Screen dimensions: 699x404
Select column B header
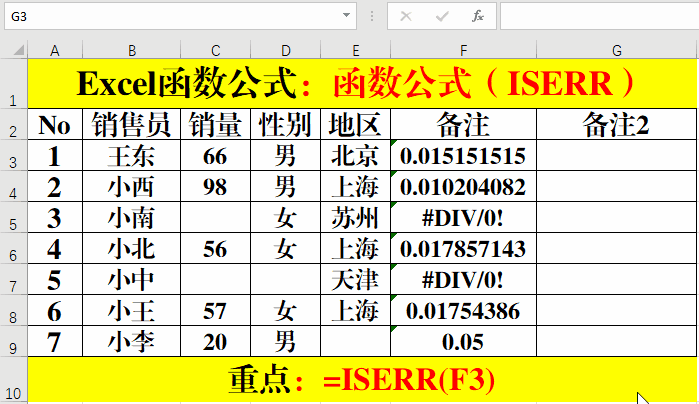point(132,50)
